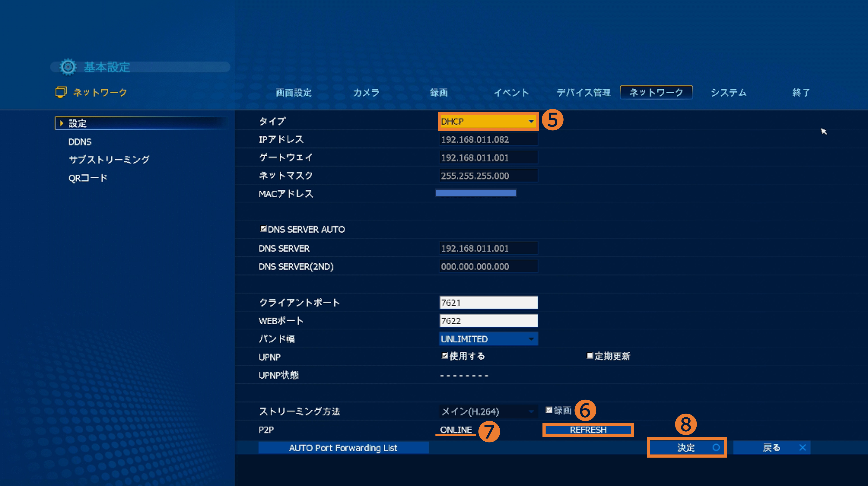Toggle the 録画 streaming checkbox
Image resolution: width=868 pixels, height=486 pixels.
point(548,410)
